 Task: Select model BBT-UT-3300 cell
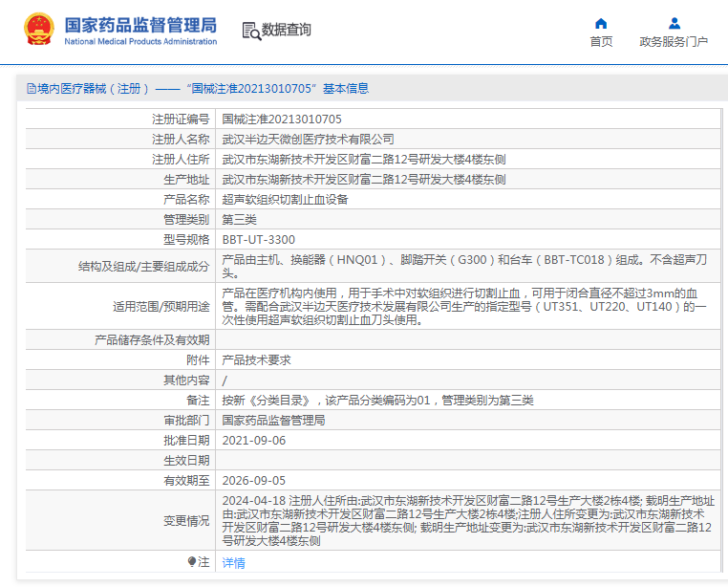pos(259,239)
